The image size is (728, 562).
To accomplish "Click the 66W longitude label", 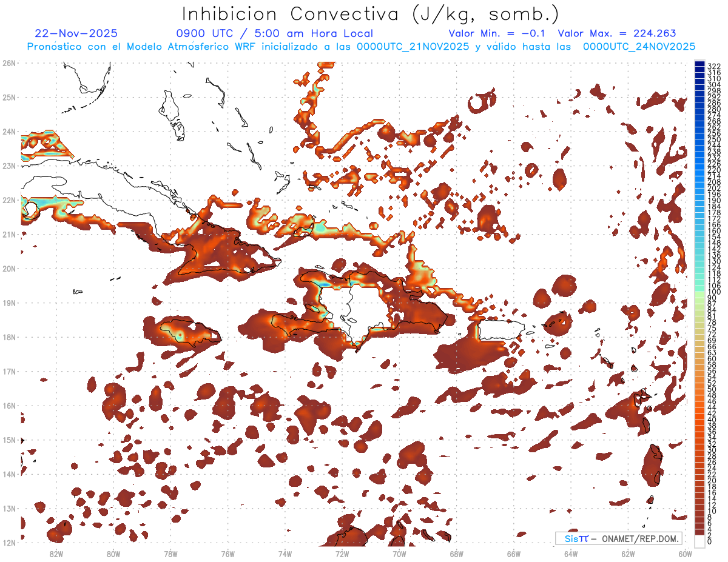I will [x=514, y=553].
